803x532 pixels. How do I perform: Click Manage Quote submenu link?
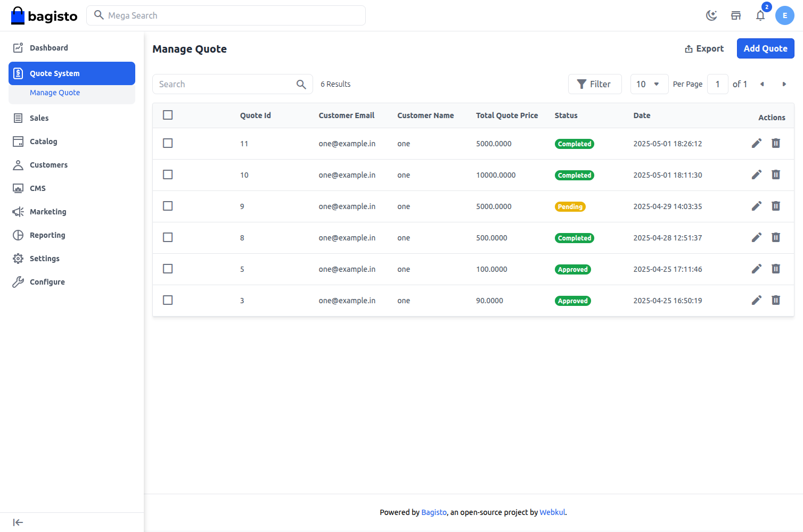coord(55,93)
